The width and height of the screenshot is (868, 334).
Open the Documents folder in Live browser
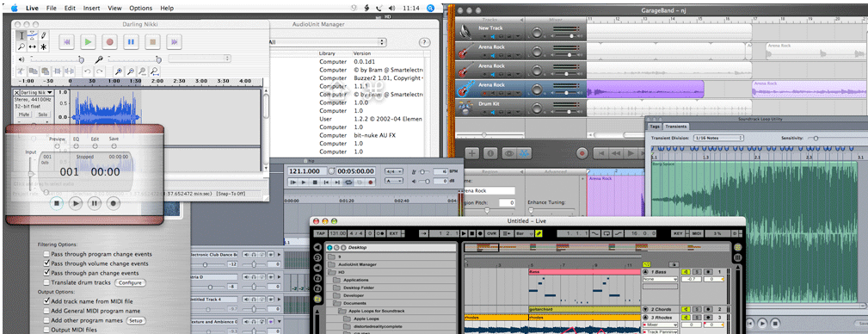point(354,304)
